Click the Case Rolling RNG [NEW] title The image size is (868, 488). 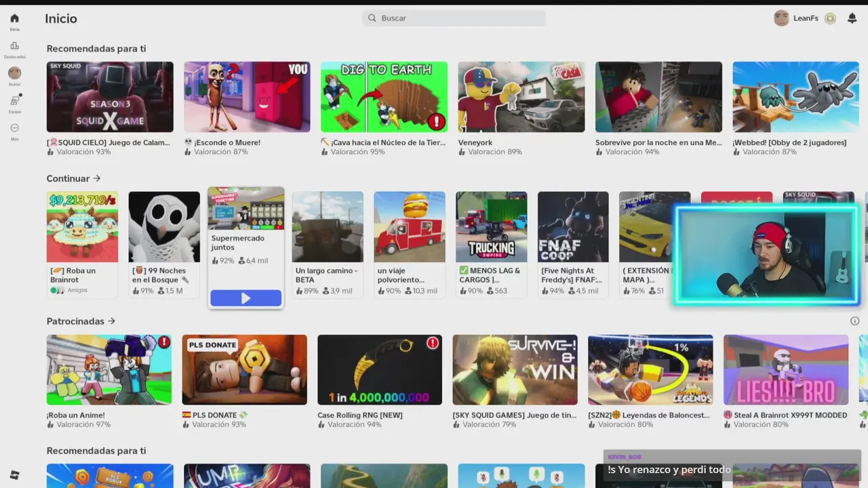[x=360, y=415]
